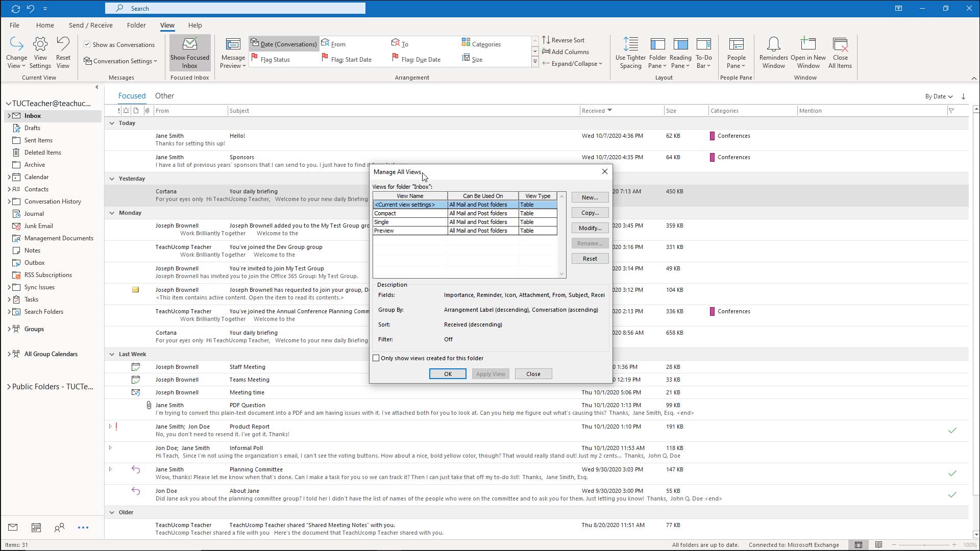Click the Modify... button in dialog
980x551 pixels.
(590, 228)
